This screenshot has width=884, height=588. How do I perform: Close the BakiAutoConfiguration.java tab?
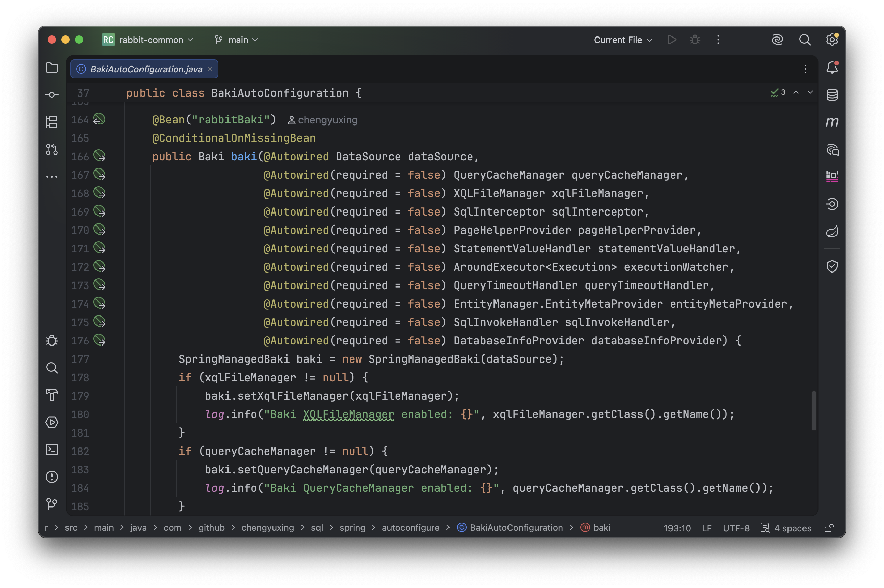(x=210, y=69)
